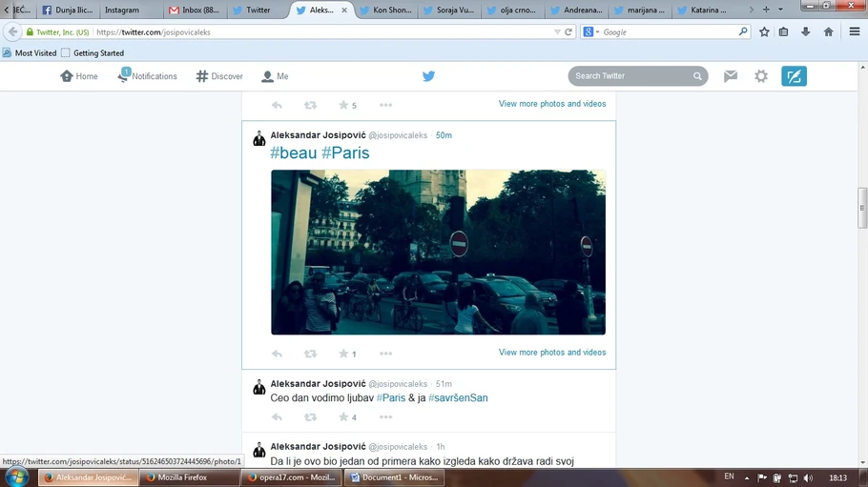This screenshot has width=868, height=487.
Task: Open direct messages envelope icon
Action: 730,76
